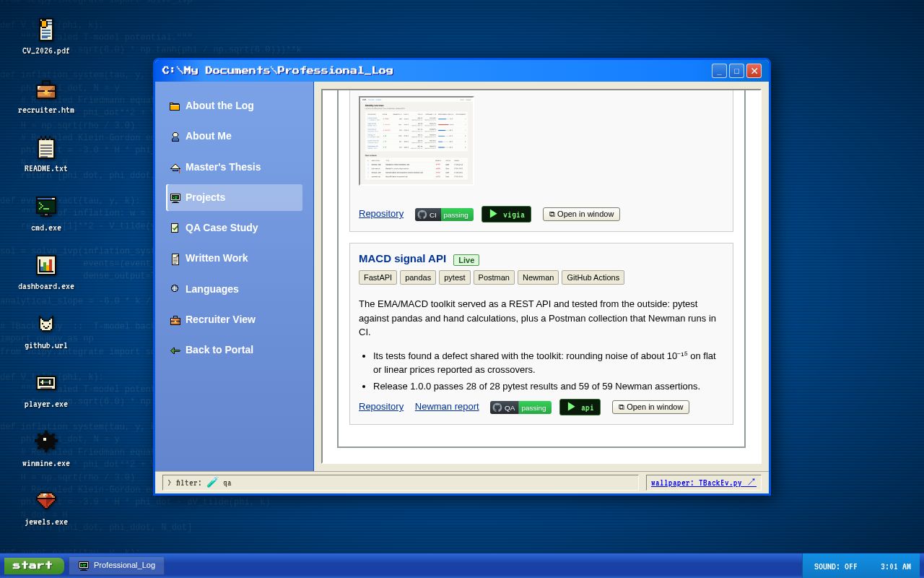924x578 pixels.
Task: Go to Master's Thesis section
Action: click(234, 167)
